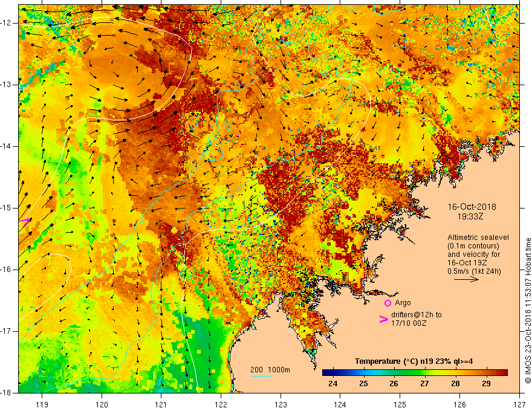Click the color bar tick label 25
This screenshot has width=532, height=411.
point(363,384)
